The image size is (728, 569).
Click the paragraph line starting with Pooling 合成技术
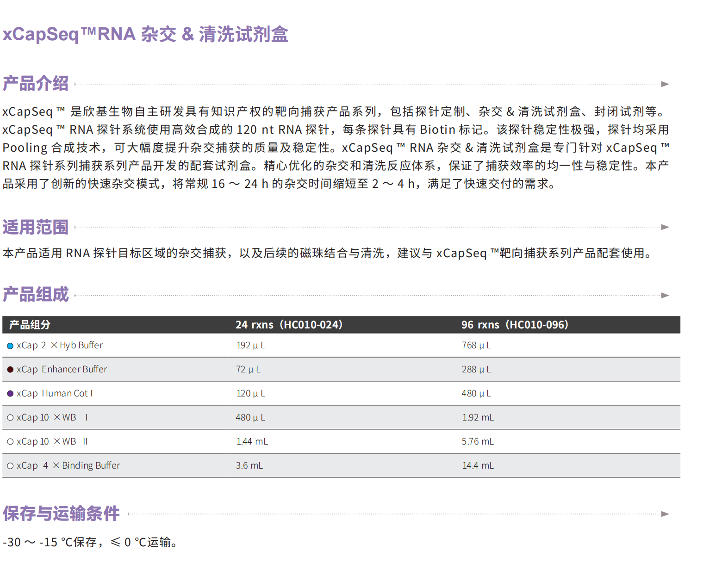[x=336, y=148]
